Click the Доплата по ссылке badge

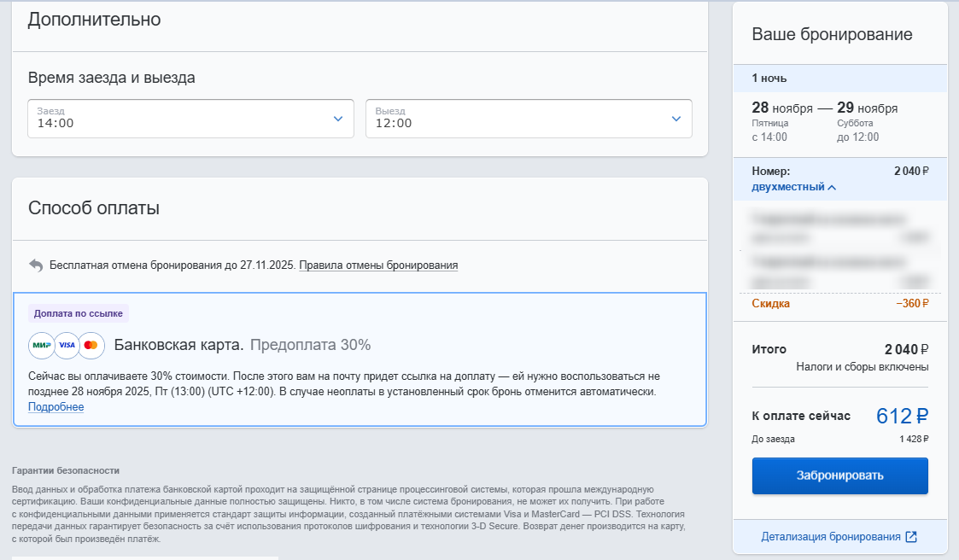(79, 313)
